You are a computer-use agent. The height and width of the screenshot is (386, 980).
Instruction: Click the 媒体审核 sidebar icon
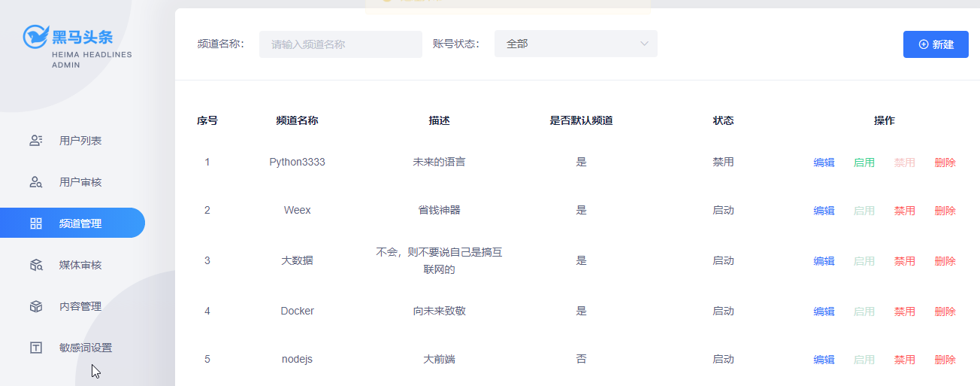[x=35, y=265]
